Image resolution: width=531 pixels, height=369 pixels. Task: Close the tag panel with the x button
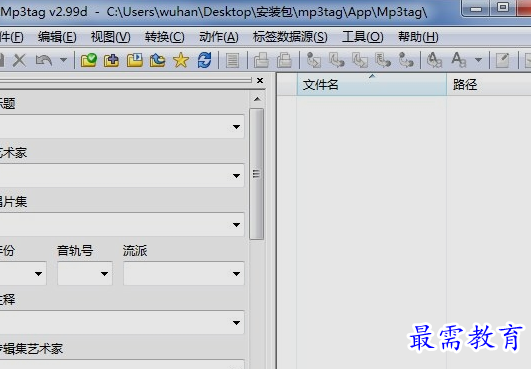(260, 81)
